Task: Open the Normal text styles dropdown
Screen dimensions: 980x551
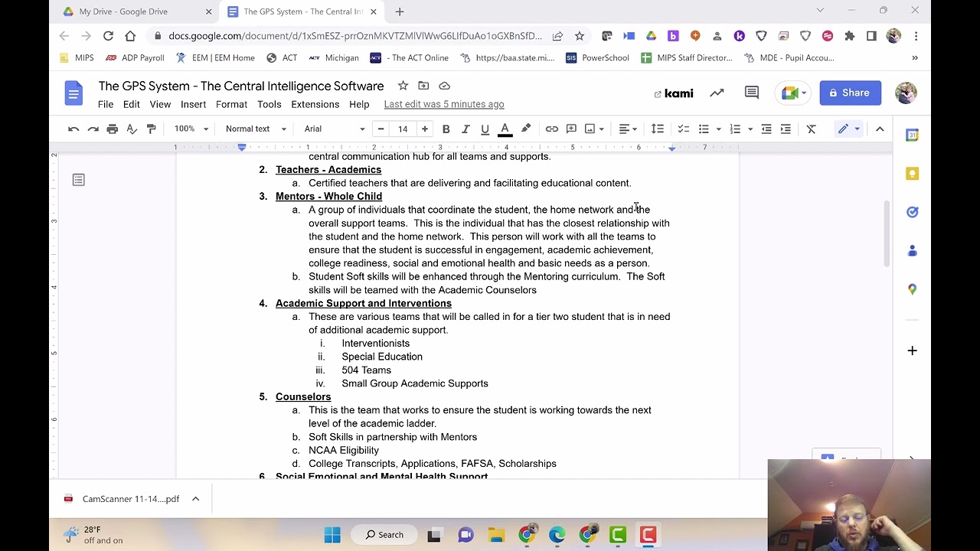Action: point(256,129)
